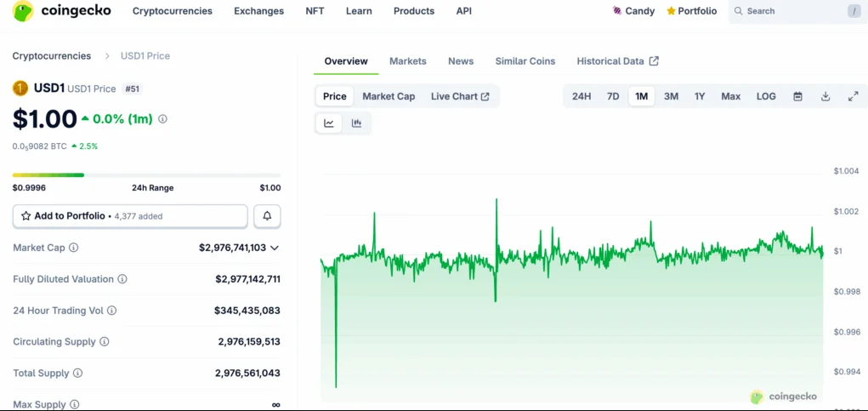The image size is (868, 411).
Task: Click the $2,976,741,103 market cap value
Action: pyautogui.click(x=232, y=248)
